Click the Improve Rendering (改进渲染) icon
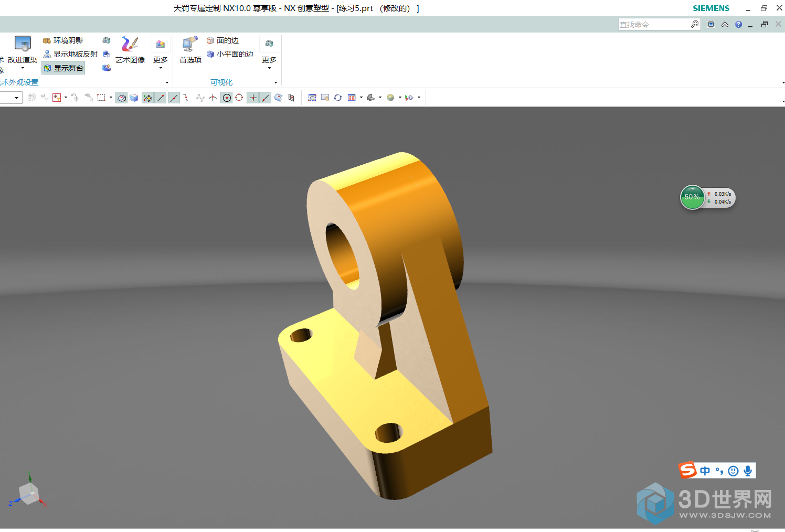The width and height of the screenshot is (785, 532). coord(23,44)
